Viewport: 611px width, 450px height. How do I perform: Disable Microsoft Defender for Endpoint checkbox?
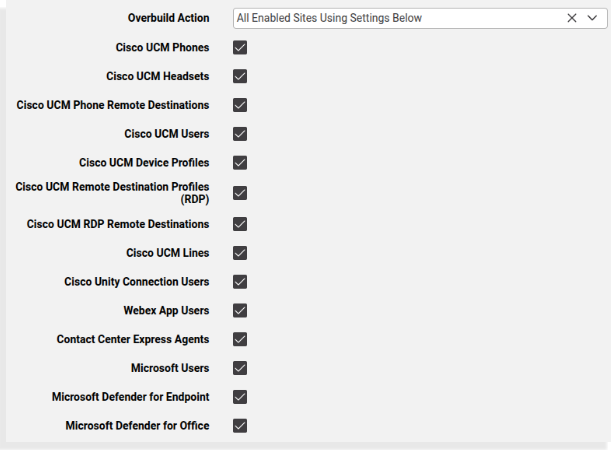240,397
